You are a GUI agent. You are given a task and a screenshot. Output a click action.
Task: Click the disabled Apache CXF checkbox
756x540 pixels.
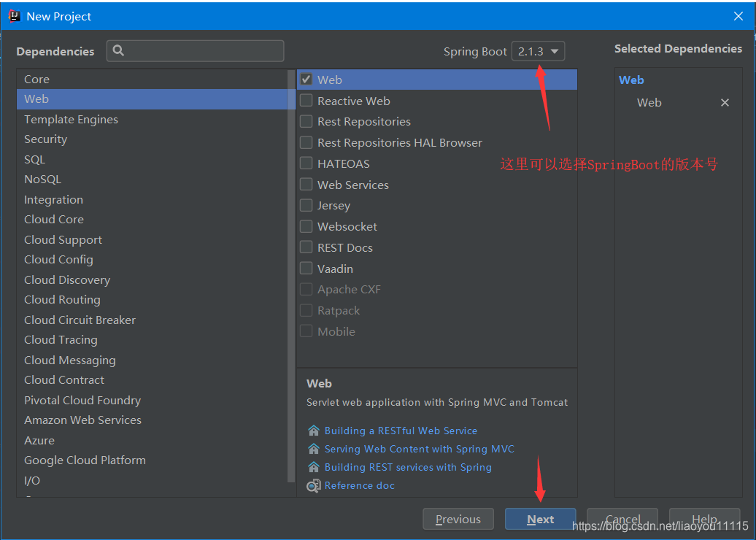click(306, 289)
